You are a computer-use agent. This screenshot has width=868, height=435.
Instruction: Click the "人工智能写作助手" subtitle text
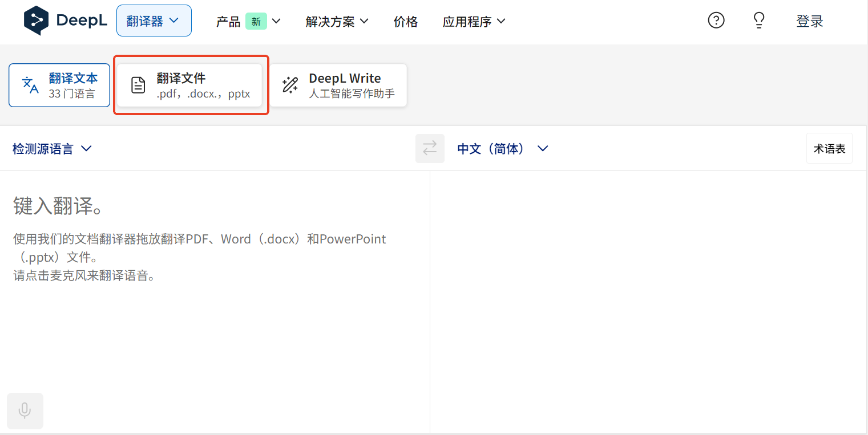click(352, 94)
